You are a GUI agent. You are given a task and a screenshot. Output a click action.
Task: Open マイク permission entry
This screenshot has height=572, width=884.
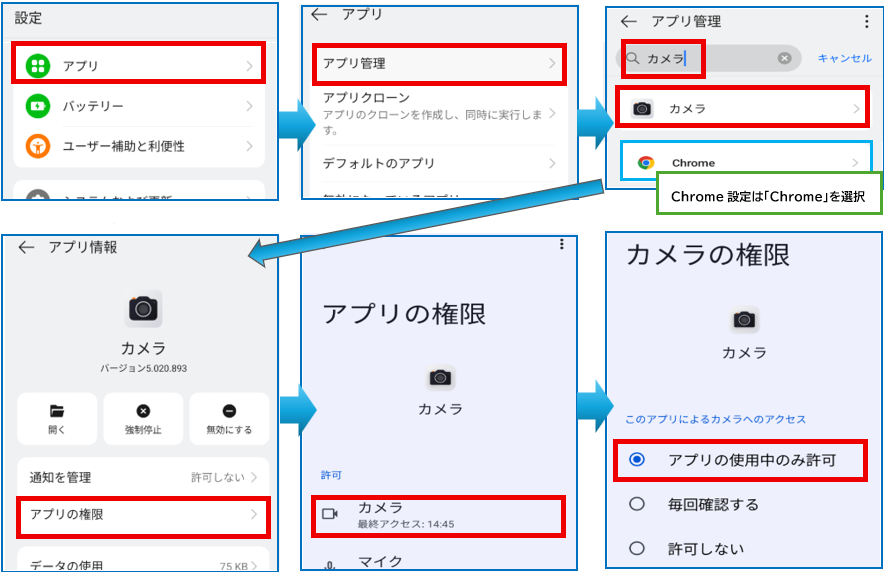click(x=438, y=560)
